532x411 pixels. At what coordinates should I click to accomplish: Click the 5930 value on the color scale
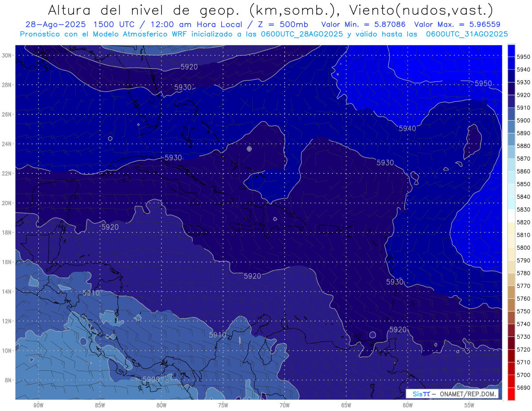click(523, 82)
